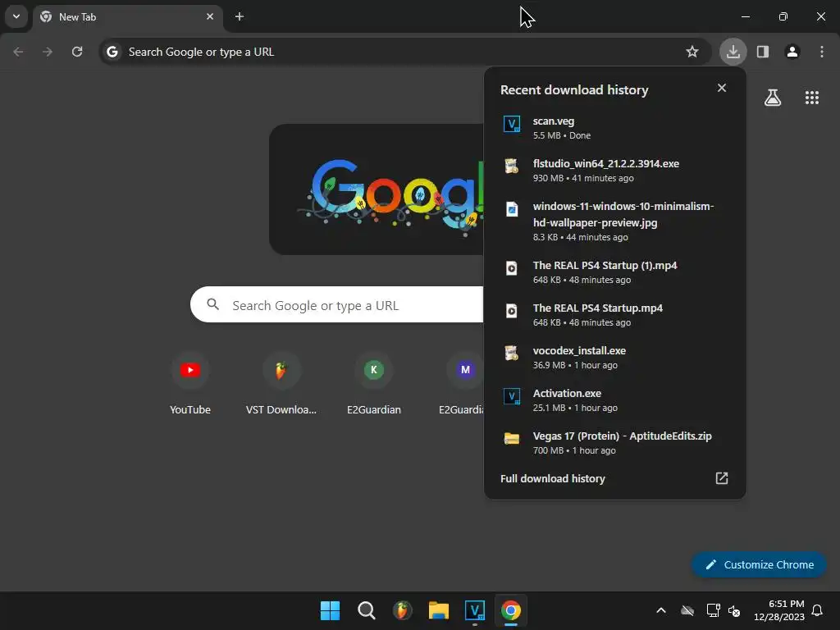Image resolution: width=840 pixels, height=630 pixels.
Task: Click the wallpaper jpg file icon
Action: (512, 209)
